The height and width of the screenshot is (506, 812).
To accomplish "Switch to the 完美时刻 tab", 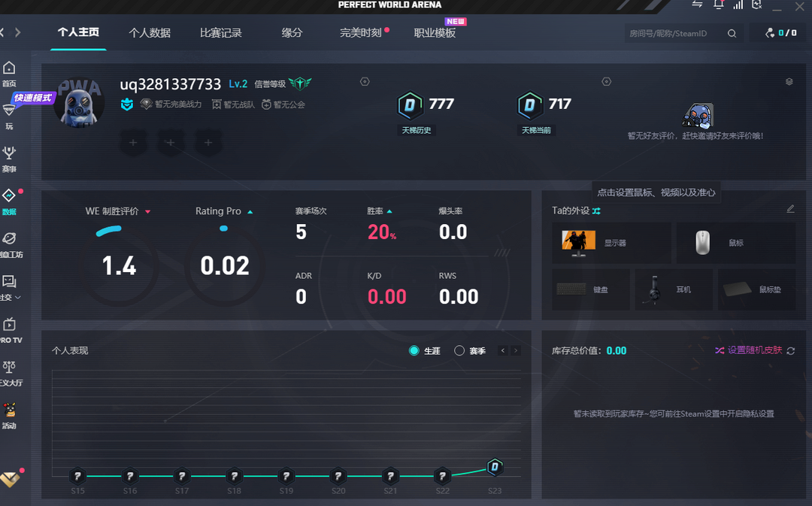I will tap(361, 32).
